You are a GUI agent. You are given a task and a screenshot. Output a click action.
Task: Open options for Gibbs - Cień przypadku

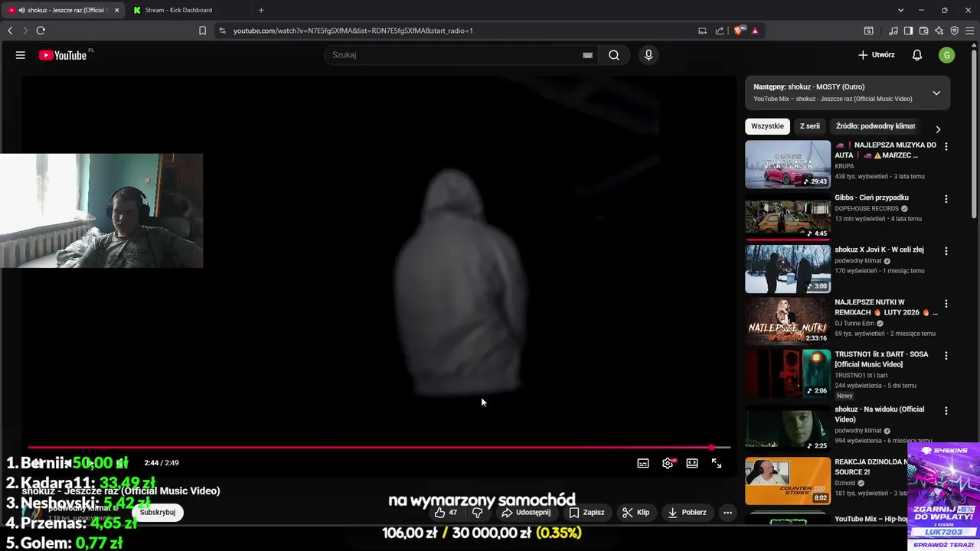(946, 199)
